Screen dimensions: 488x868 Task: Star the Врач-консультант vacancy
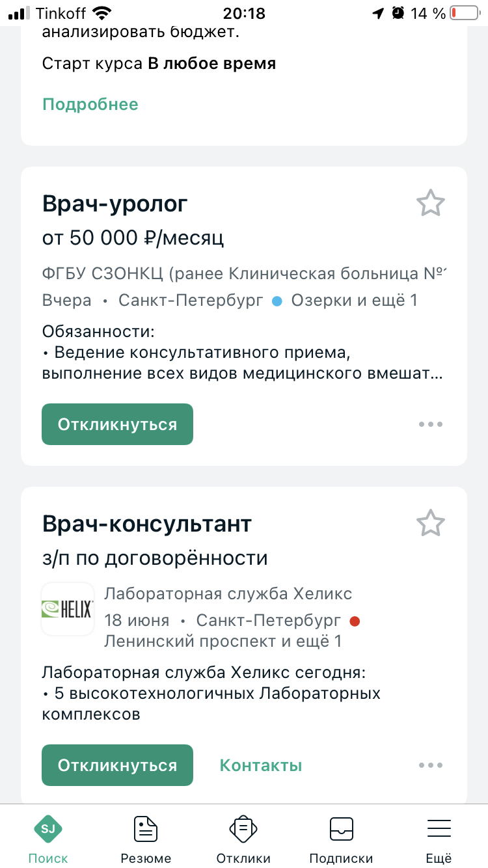click(x=430, y=523)
